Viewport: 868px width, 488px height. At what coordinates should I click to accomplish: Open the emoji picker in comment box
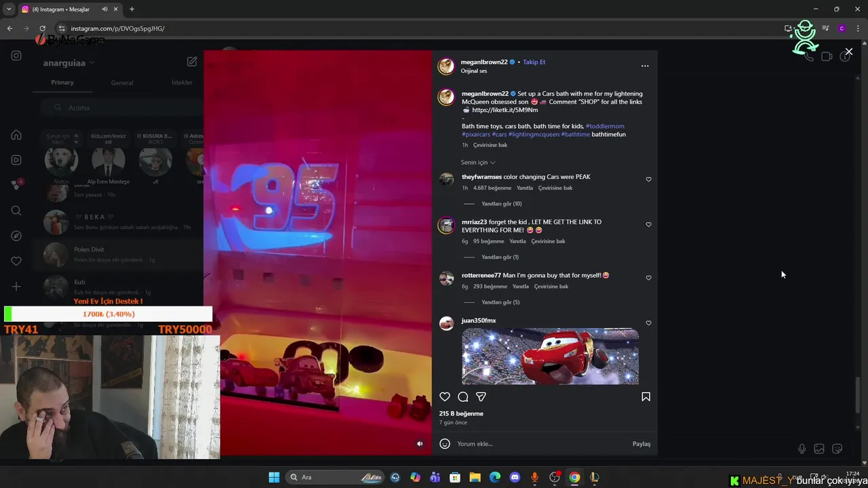445,444
